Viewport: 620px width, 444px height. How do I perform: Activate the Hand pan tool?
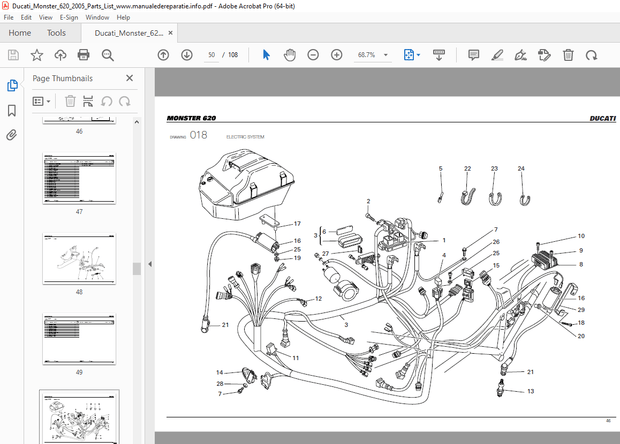coord(290,55)
